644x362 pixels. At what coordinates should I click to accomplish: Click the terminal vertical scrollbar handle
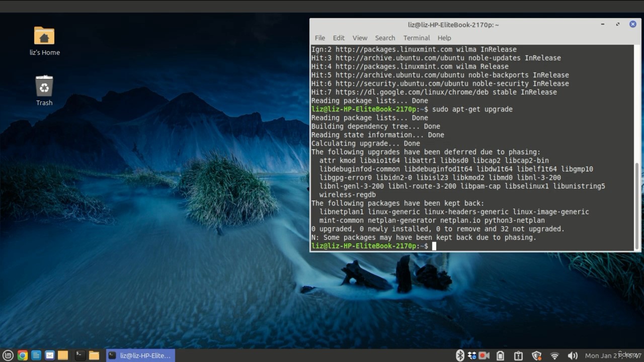click(x=637, y=206)
